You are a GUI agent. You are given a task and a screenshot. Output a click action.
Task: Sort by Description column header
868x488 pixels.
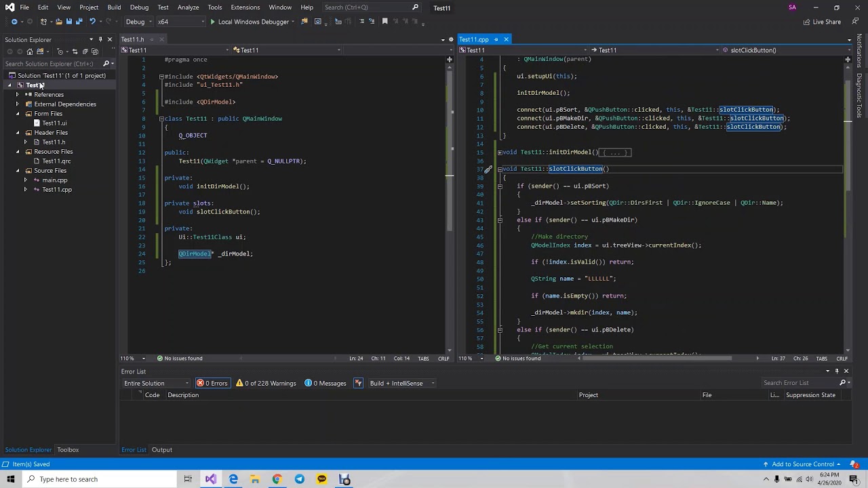pos(183,395)
